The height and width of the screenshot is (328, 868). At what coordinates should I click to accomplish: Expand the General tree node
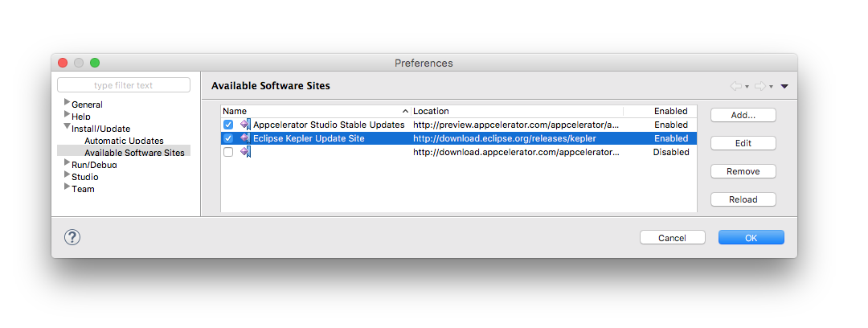67,103
